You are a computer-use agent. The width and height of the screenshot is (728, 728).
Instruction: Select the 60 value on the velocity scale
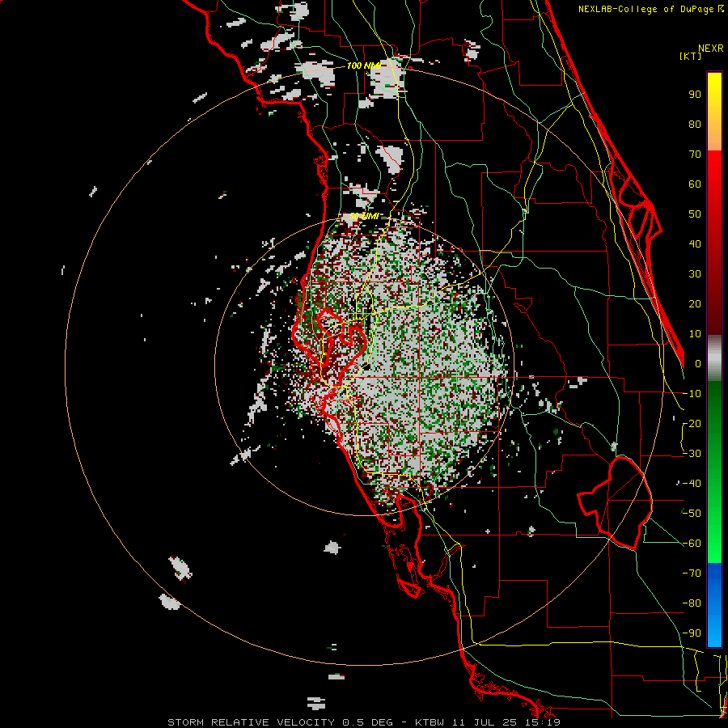click(x=695, y=184)
